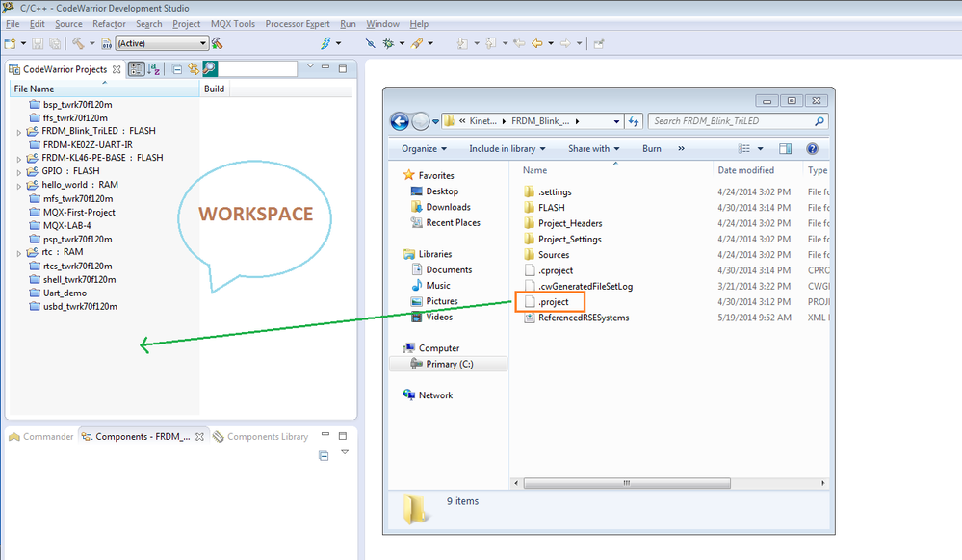Click the New project toolbar icon
Image resolution: width=962 pixels, height=560 pixels.
(x=11, y=43)
